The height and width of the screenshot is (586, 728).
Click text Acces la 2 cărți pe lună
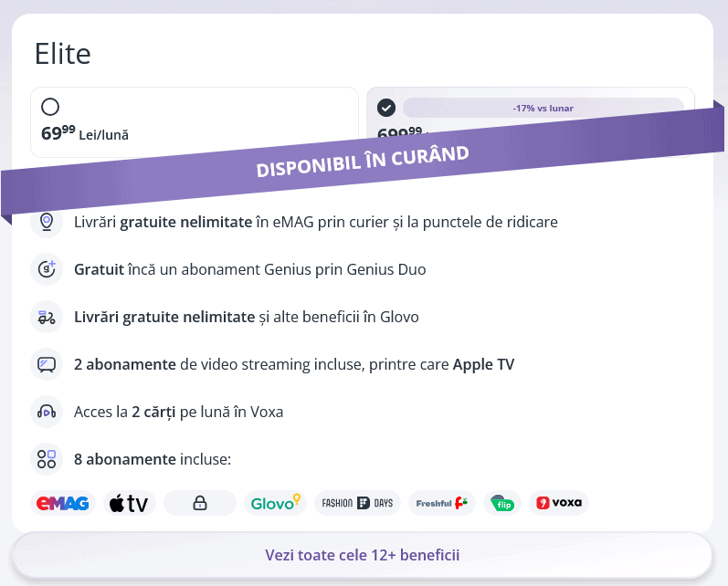pos(178,412)
